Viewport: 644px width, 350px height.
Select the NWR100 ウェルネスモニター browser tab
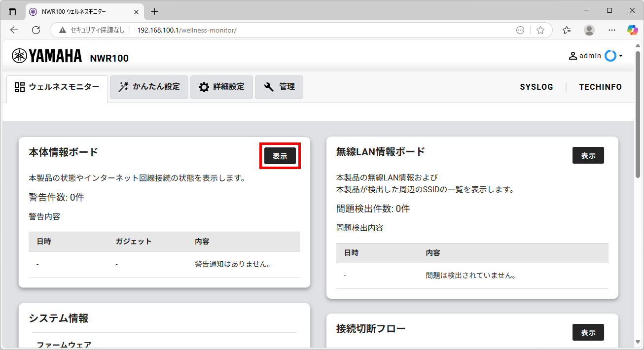pyautogui.click(x=74, y=11)
